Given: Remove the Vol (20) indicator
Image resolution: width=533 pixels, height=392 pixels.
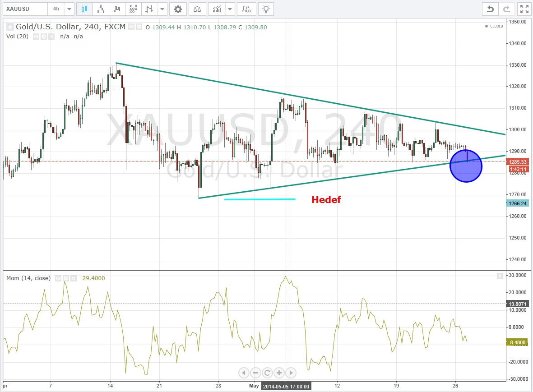Looking at the screenshot, I should tap(51, 36).
